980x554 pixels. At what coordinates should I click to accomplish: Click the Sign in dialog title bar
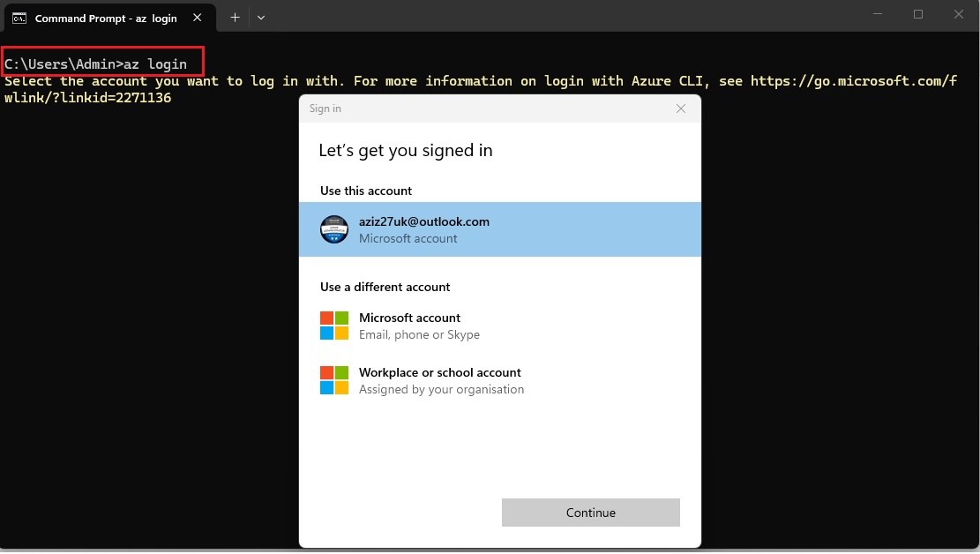485,109
